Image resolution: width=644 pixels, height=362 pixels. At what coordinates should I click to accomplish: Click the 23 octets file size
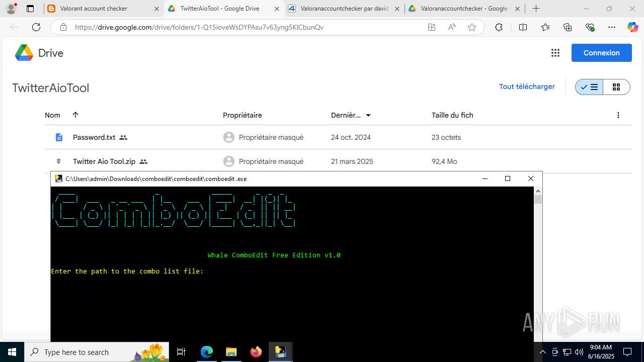click(446, 137)
